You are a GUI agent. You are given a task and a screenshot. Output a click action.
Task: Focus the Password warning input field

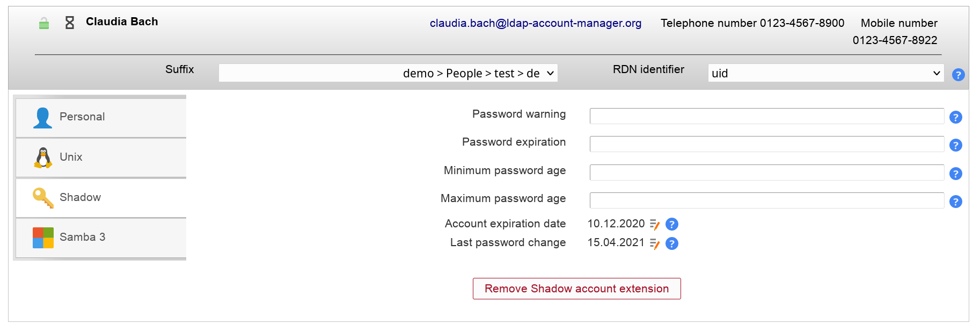(766, 116)
